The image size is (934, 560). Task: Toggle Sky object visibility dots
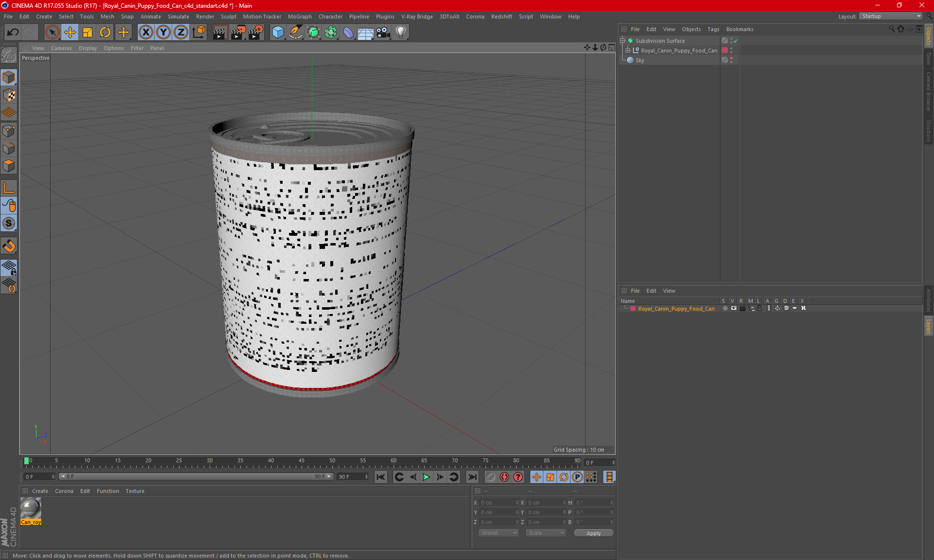pyautogui.click(x=731, y=60)
